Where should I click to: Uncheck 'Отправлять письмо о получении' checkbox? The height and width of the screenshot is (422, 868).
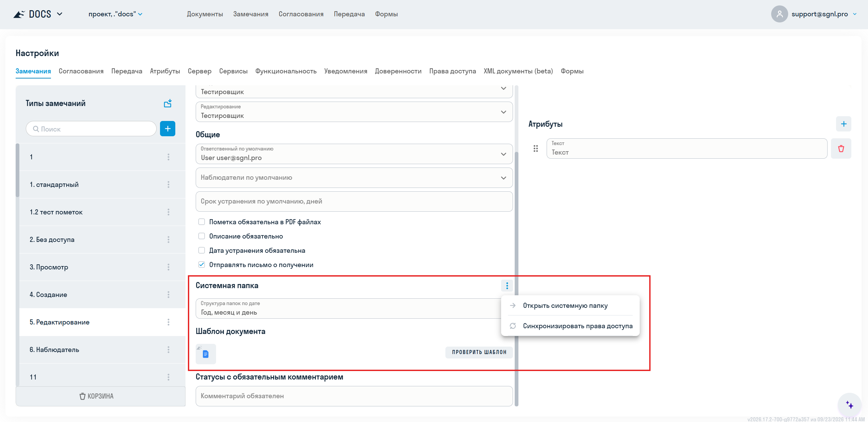(201, 265)
